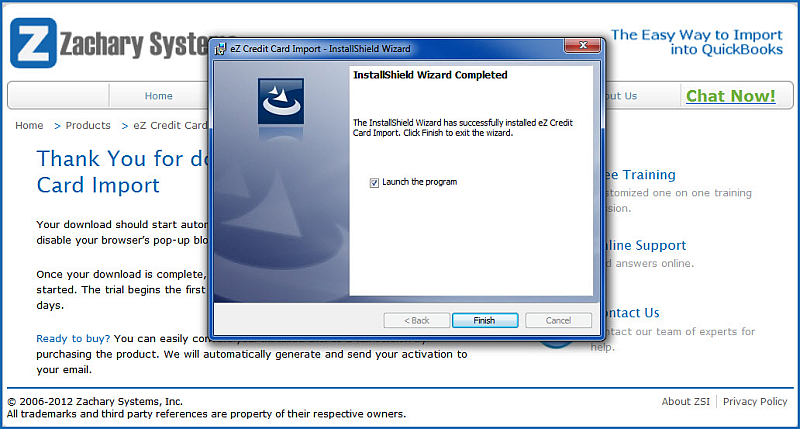This screenshot has height=429, width=800.
Task: Click the eZ Credit Card breadcrumb
Action: click(x=170, y=125)
